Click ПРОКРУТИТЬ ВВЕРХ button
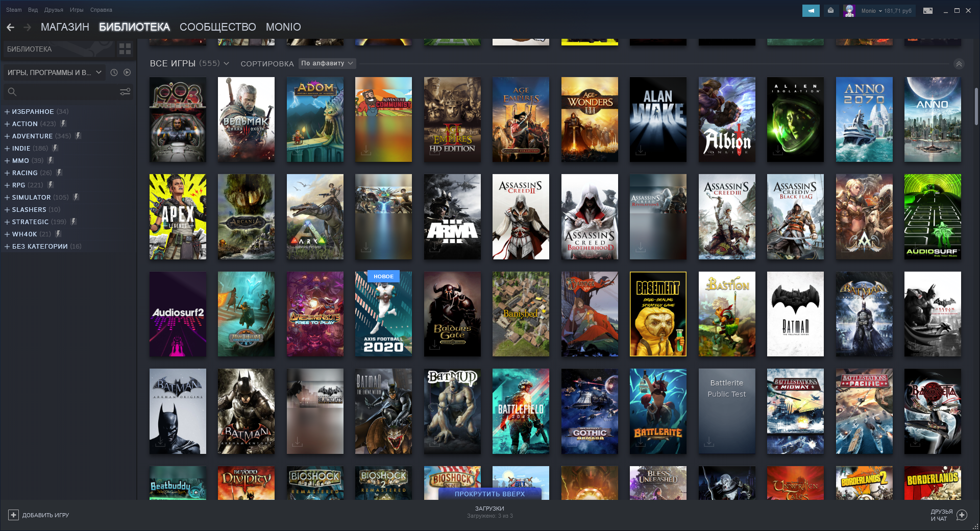 point(489,494)
